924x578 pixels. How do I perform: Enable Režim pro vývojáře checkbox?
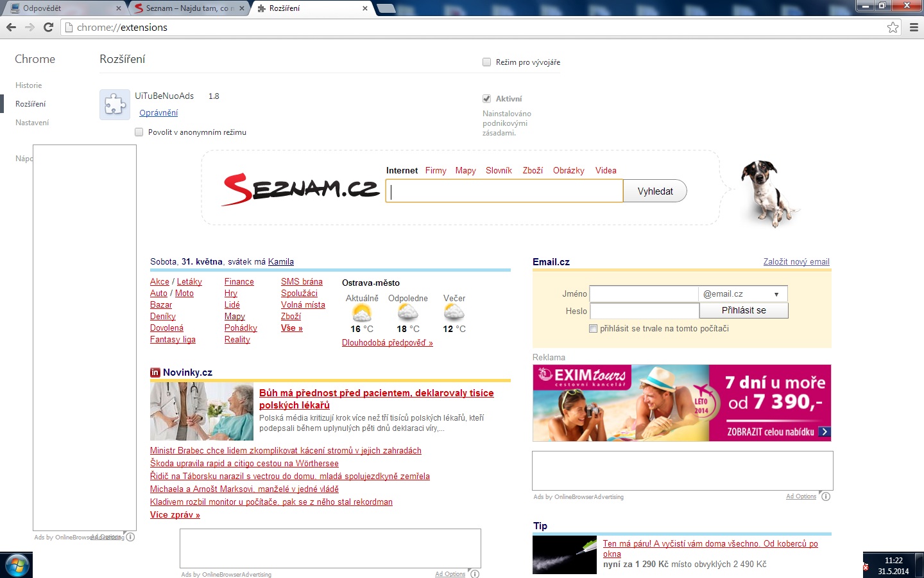[x=486, y=62]
